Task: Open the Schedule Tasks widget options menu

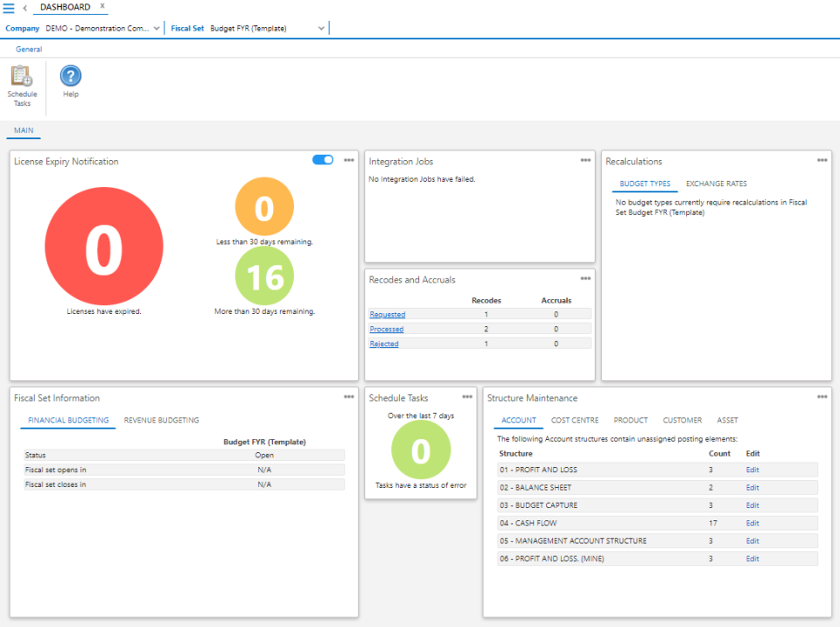Action: pyautogui.click(x=465, y=396)
